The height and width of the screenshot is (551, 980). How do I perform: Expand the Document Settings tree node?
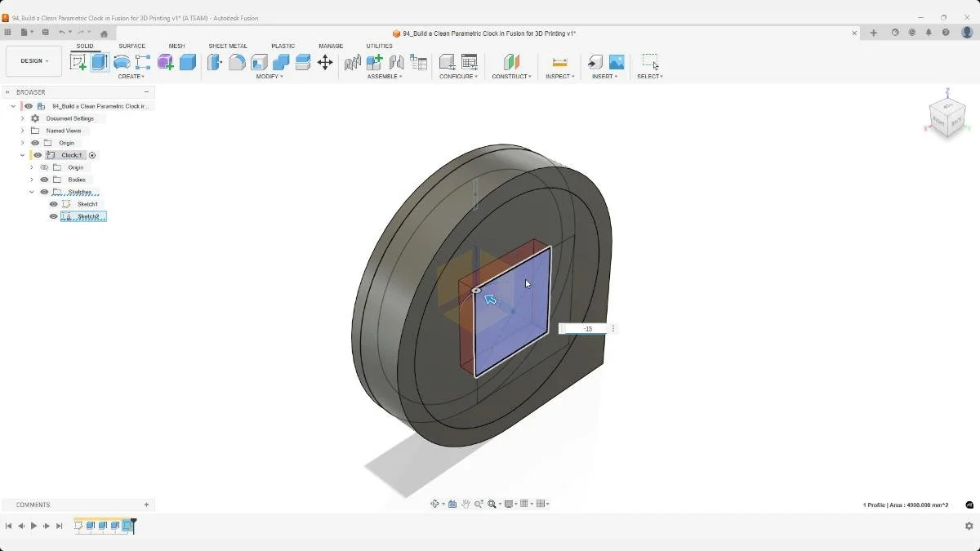(x=23, y=118)
